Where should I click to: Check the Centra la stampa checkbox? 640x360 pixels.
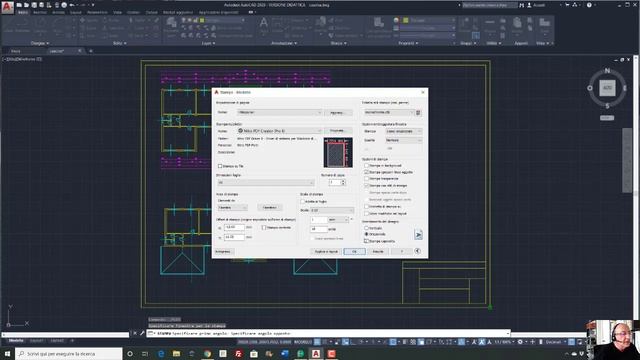pyautogui.click(x=264, y=227)
